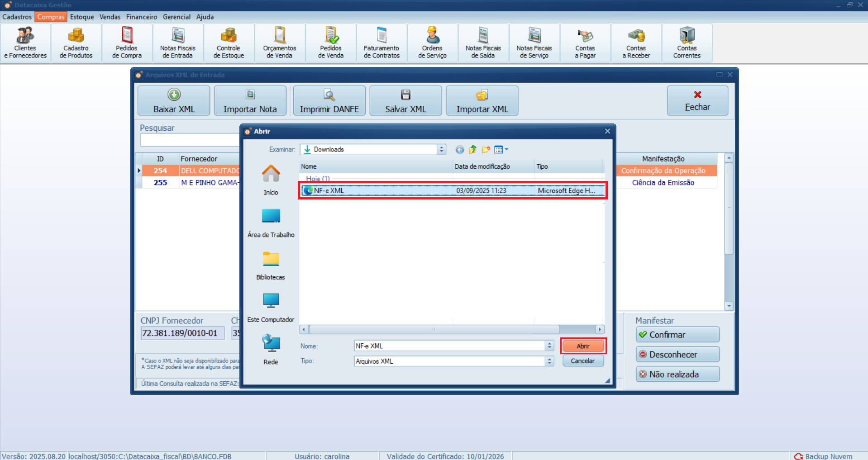Open Contas a Pagar

click(585, 42)
